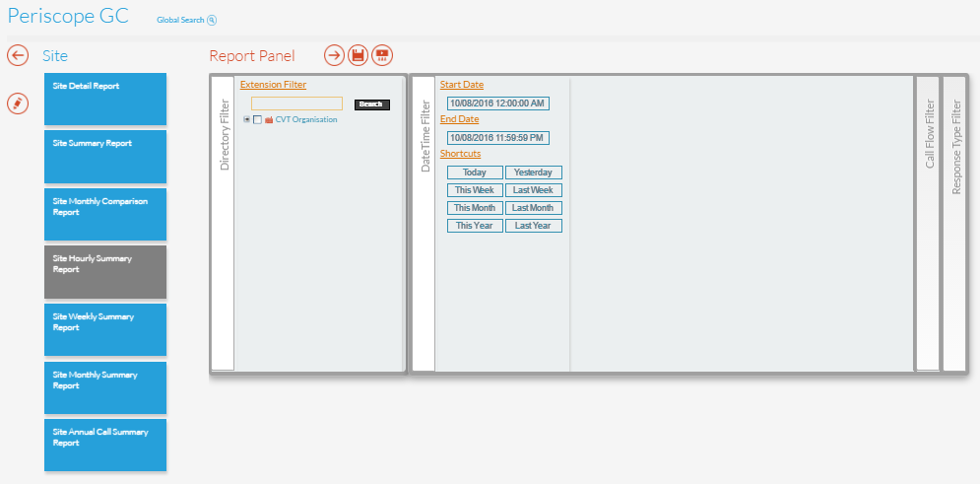Select the Last Month shortcut
Image resolution: width=980 pixels, height=484 pixels.
534,208
